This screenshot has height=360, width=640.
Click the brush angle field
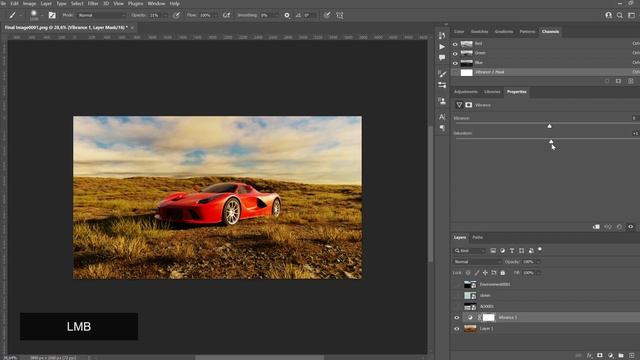tap(309, 15)
